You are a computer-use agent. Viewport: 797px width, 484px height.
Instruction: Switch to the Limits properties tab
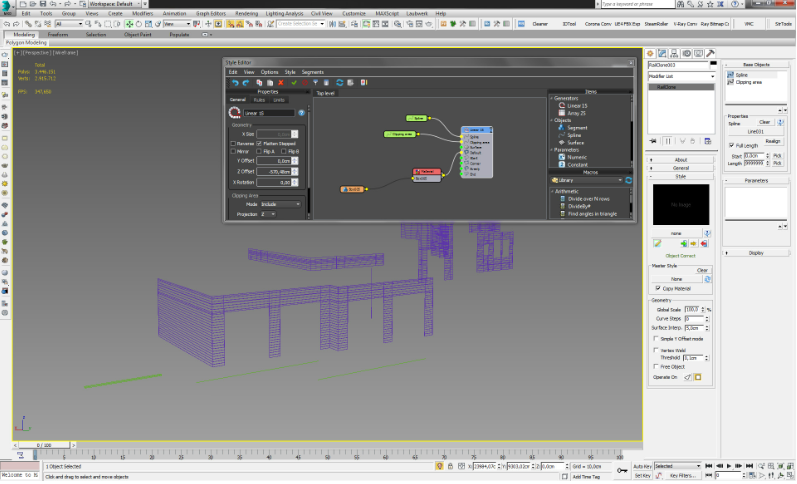click(279, 100)
